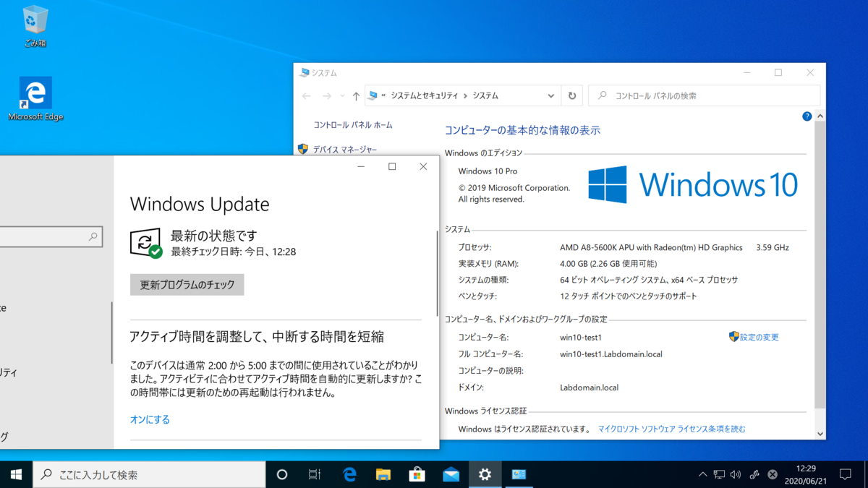Viewport: 868px width, 488px height.
Task: Switch to Settings gear taskbar item
Action: pos(485,474)
